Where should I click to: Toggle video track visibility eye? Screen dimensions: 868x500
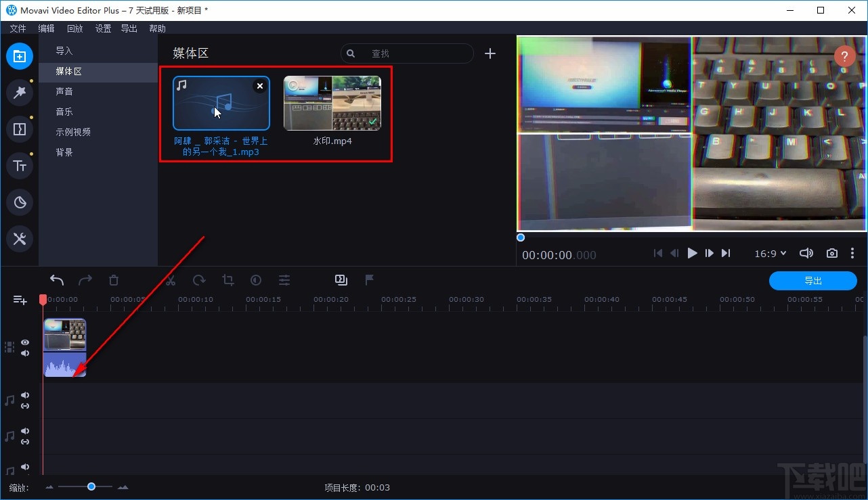(x=25, y=342)
